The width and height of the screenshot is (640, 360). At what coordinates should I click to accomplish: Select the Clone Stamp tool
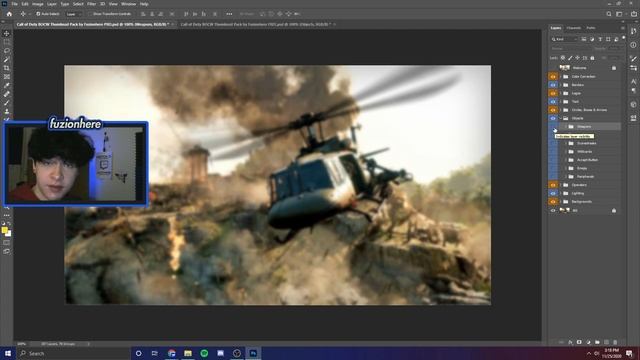pos(7,111)
